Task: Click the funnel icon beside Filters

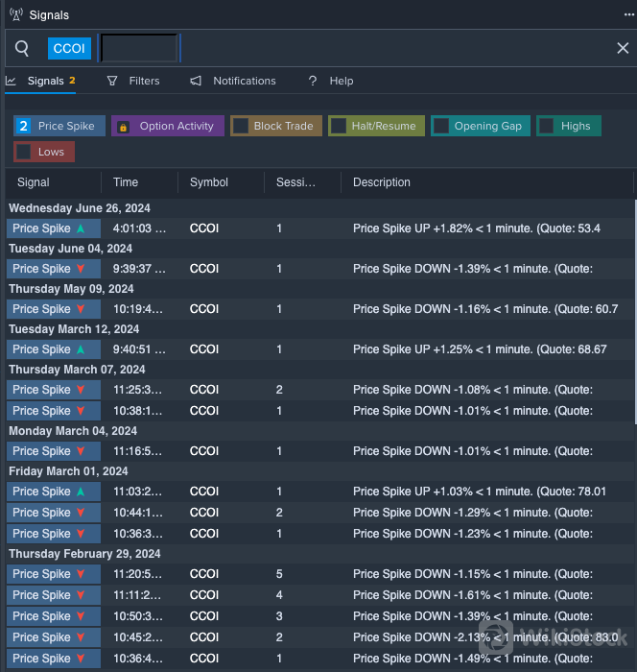Action: pos(112,82)
